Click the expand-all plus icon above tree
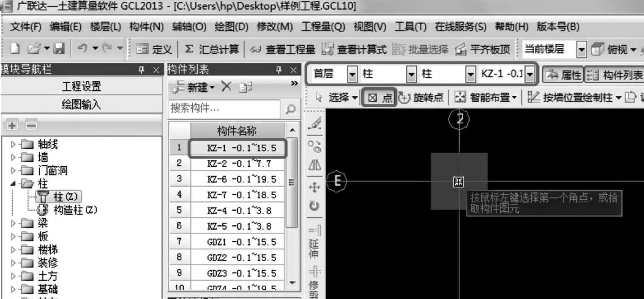The height and width of the screenshot is (299, 644). (12, 125)
